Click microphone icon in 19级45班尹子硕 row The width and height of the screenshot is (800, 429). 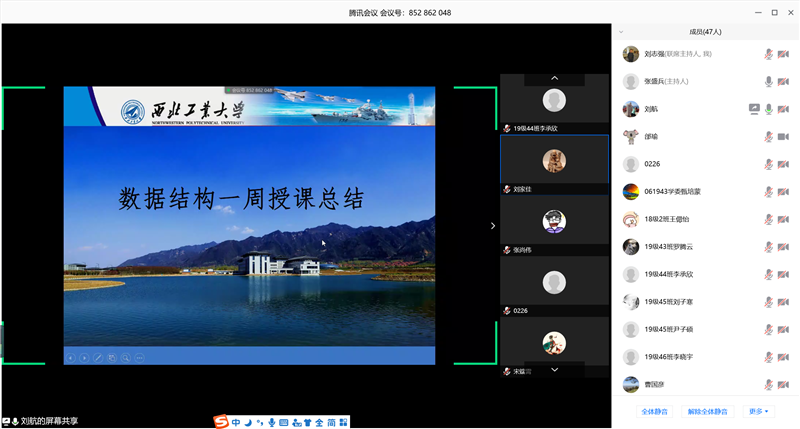(x=768, y=330)
